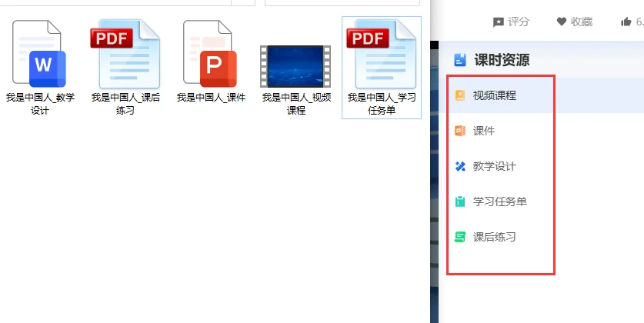The image size is (644, 323).
Task: Click the green 课后练习 icon
Action: (x=460, y=237)
